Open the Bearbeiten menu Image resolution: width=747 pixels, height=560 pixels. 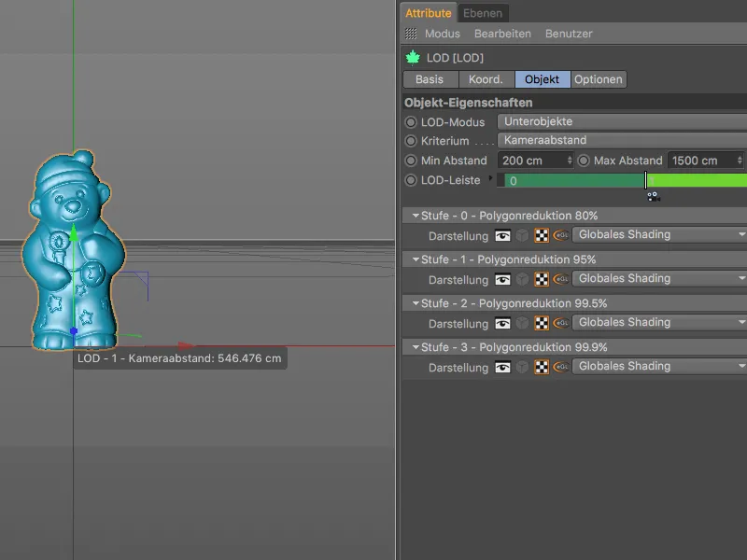point(502,34)
